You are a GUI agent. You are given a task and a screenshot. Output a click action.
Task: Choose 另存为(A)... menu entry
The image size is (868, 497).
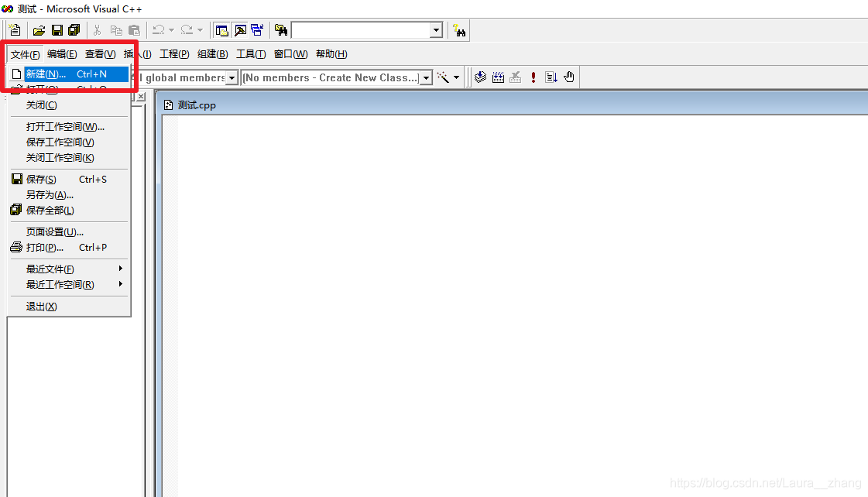[69, 195]
